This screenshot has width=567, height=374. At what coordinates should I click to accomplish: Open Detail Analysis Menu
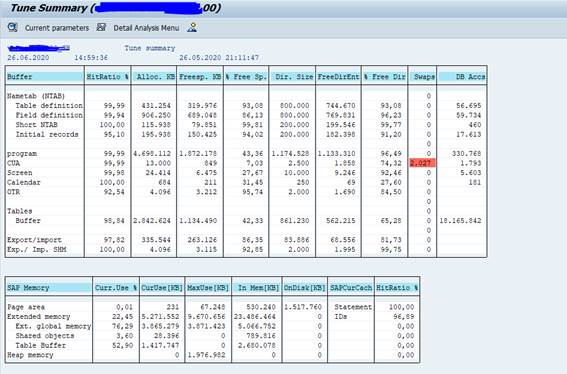coord(146,28)
